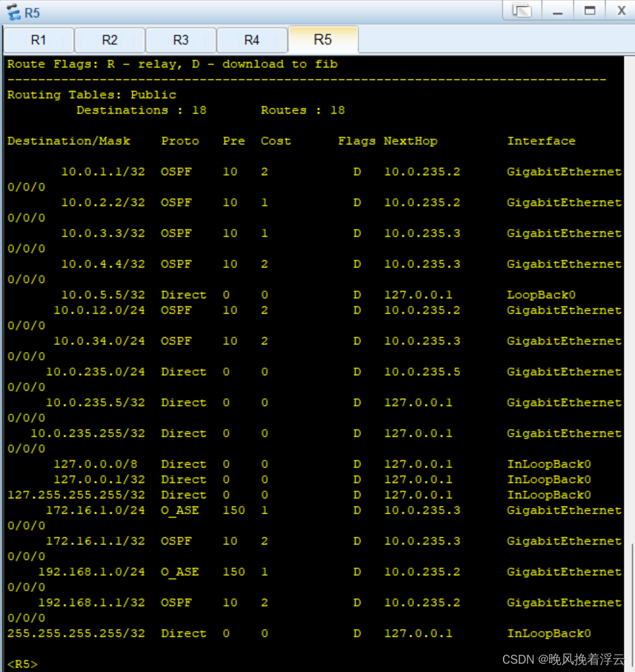Click destination 10.0.235.255/32
The height and width of the screenshot is (672, 635).
[88, 433]
